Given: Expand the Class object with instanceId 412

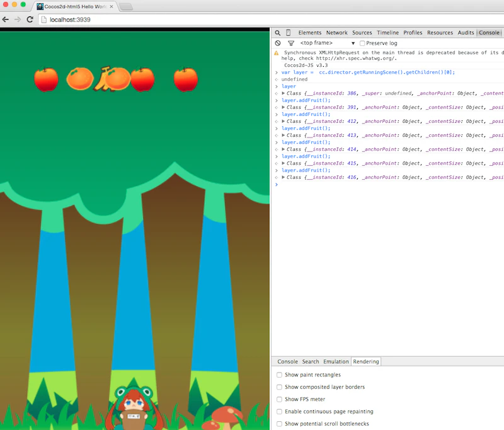Looking at the screenshot, I should (x=283, y=121).
